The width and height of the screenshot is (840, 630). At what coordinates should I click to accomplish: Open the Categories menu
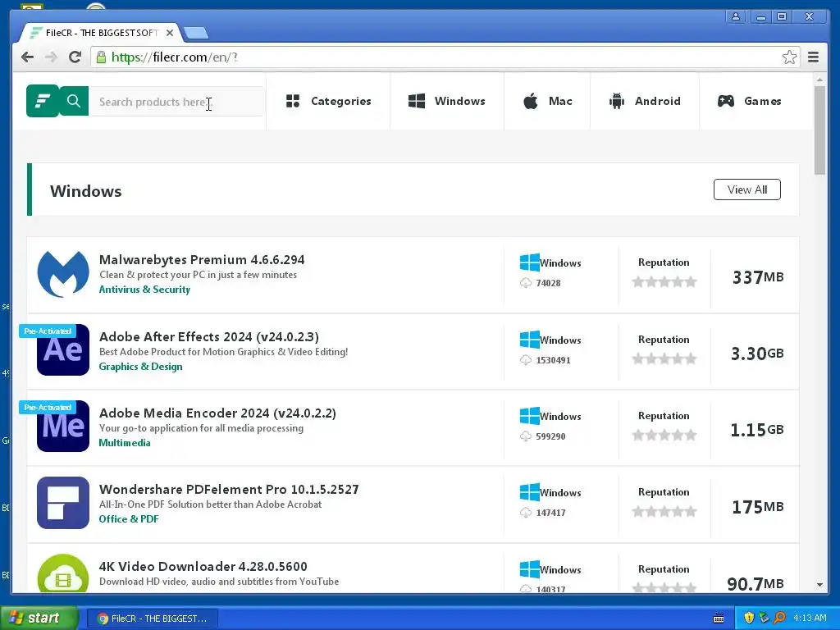click(328, 101)
